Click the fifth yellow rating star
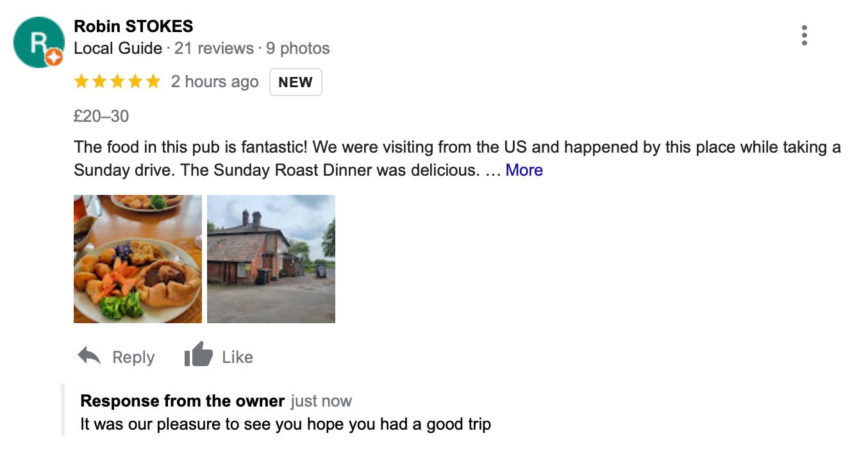This screenshot has height=454, width=868. point(153,81)
